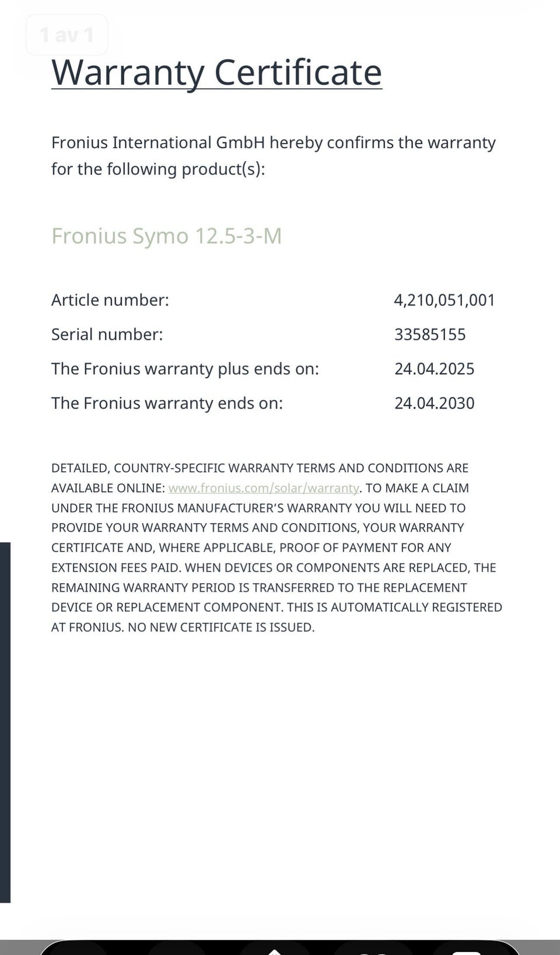Click the article number value 4,210,051,001

[x=444, y=300]
